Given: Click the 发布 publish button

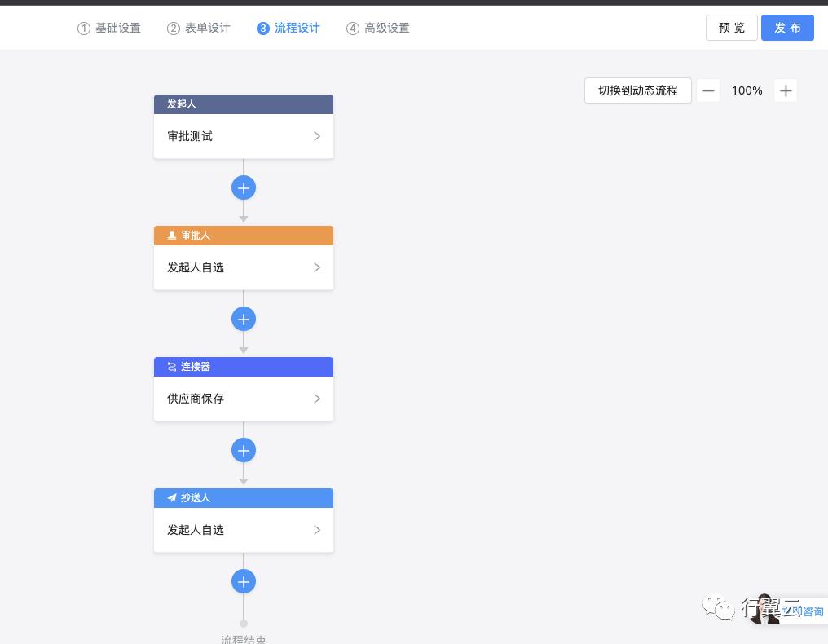Looking at the screenshot, I should [786, 27].
